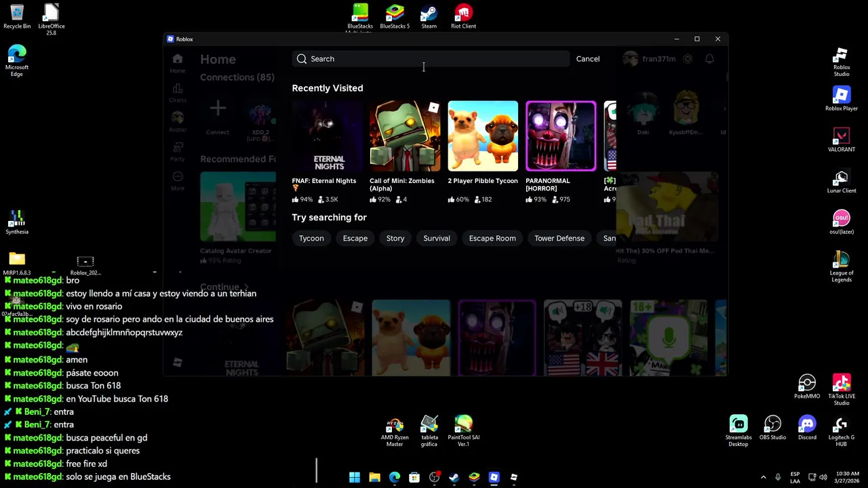Screen dimensions: 868x488
Task: Select the Tycoon search suggestion
Action: click(311, 238)
